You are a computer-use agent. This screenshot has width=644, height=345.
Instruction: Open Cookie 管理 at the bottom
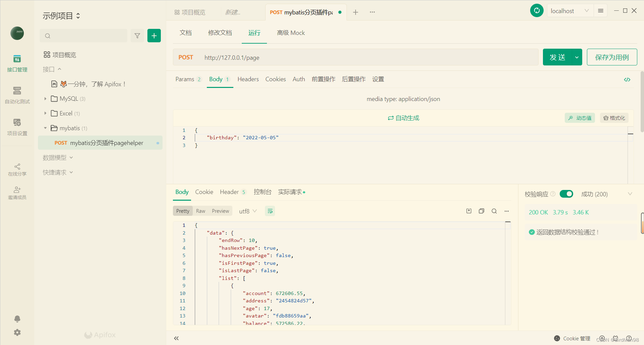pyautogui.click(x=572, y=338)
